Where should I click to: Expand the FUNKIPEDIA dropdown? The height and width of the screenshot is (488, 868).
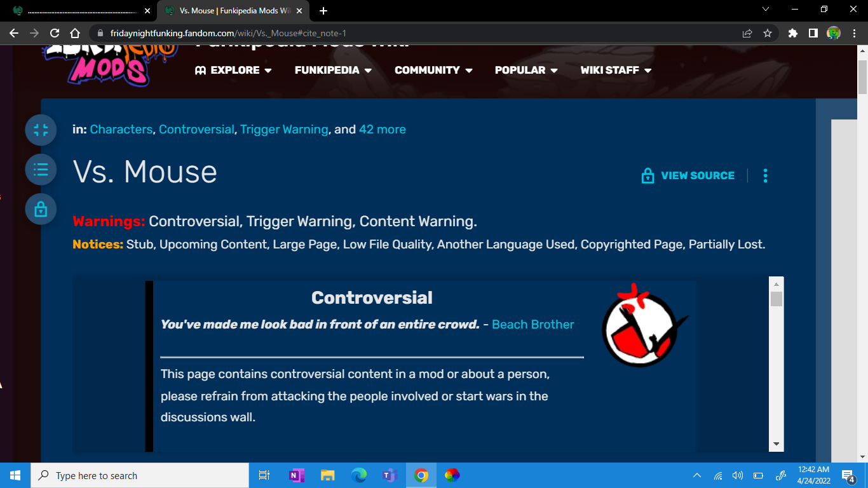[x=333, y=70]
